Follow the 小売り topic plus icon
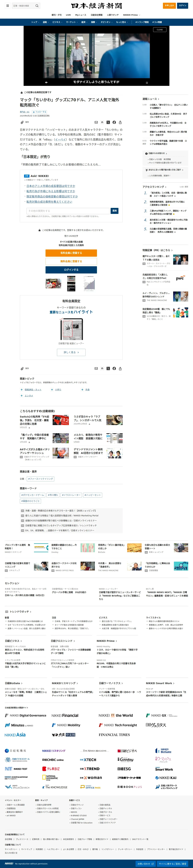Screen dimensions: 193x868 pyautogui.click(x=52, y=389)
